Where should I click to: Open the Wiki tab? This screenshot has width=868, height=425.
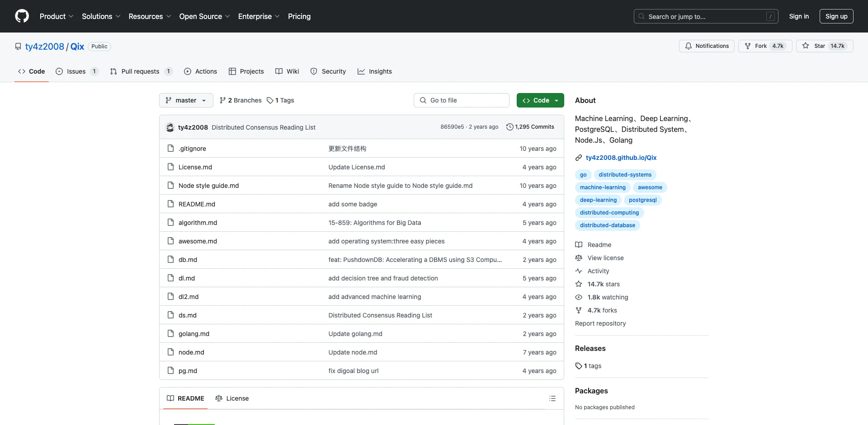(x=287, y=71)
